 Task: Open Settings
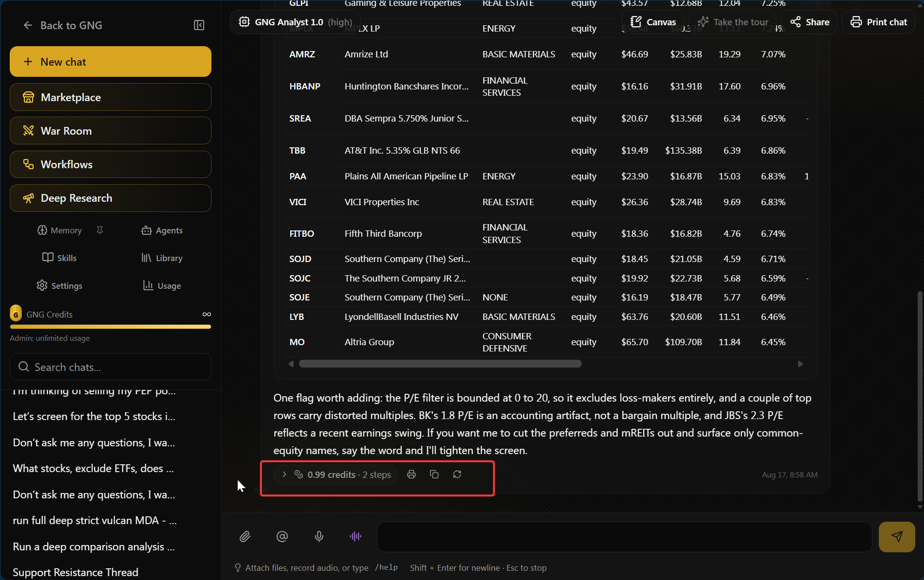(x=59, y=286)
